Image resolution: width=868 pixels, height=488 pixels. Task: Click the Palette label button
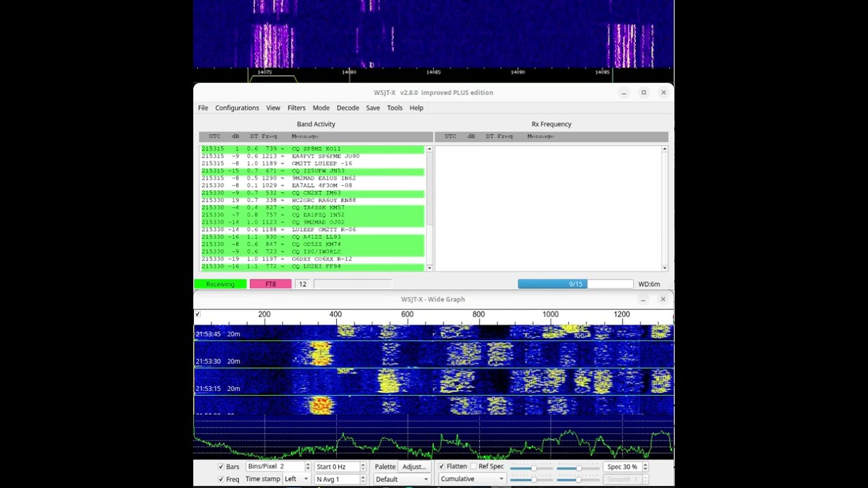[385, 467]
